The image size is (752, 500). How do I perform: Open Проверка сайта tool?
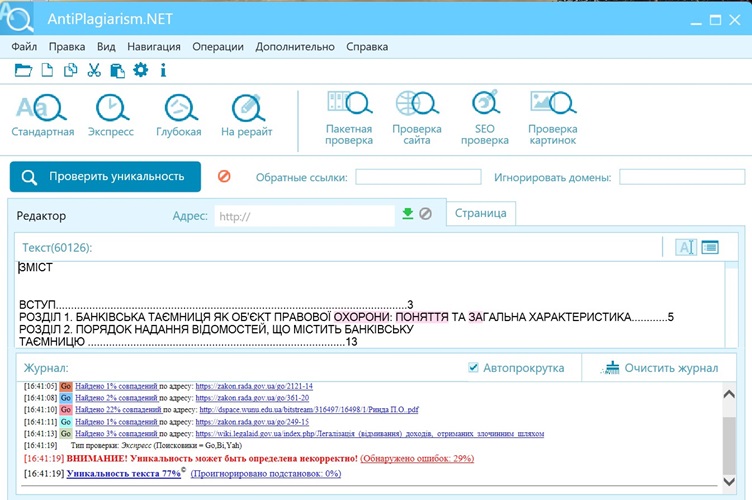coord(417,118)
